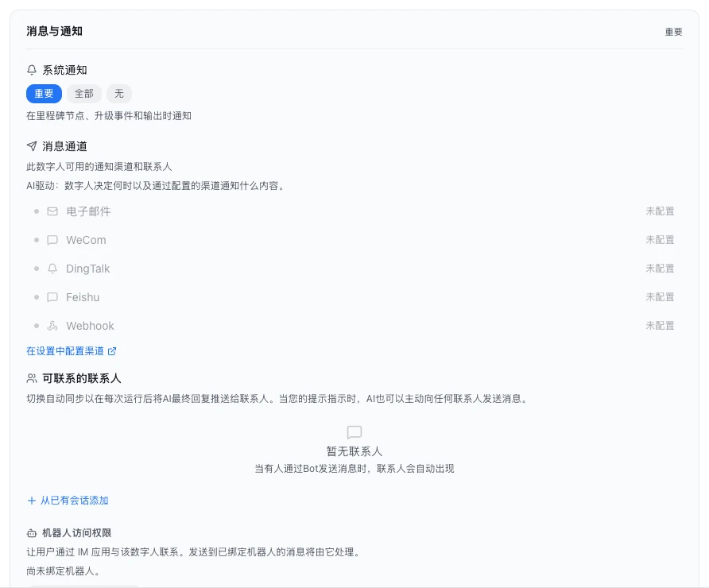Click the robot icon beside 机器人访问权限
The height and width of the screenshot is (588, 709).
[32, 533]
